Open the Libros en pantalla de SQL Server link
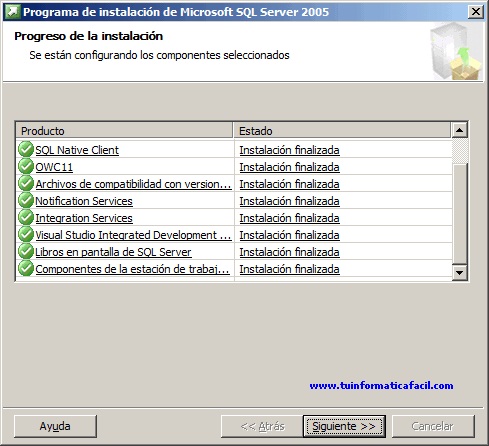 coord(113,252)
